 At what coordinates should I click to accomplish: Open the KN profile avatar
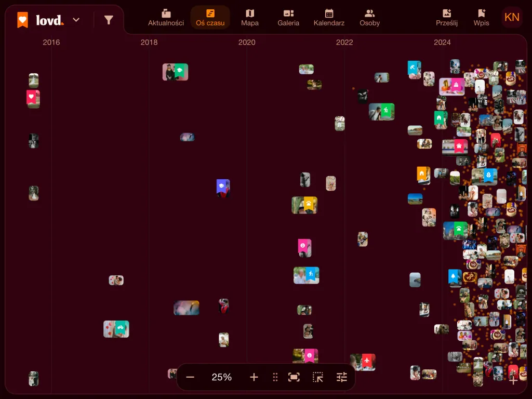[512, 17]
